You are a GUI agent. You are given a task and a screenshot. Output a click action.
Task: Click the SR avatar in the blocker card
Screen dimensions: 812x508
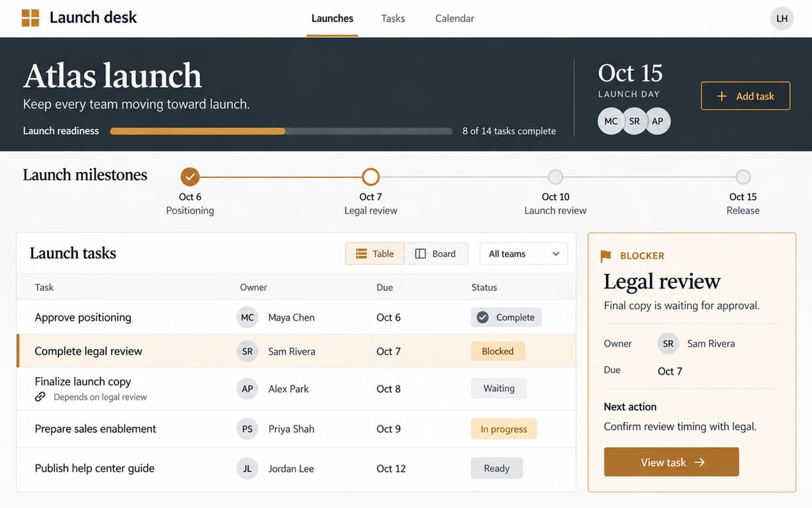coord(668,343)
